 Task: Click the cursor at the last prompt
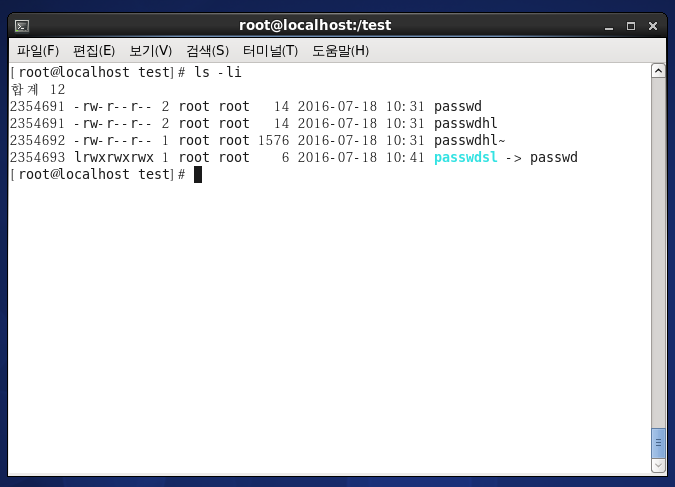click(x=198, y=174)
